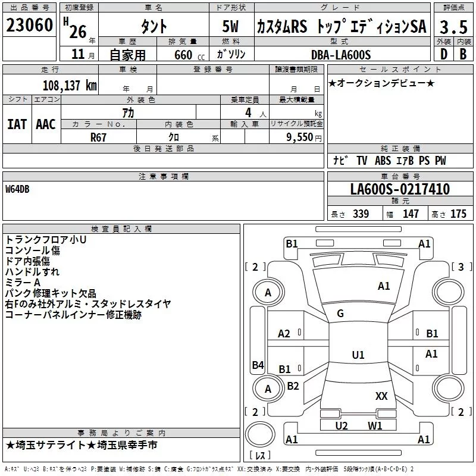The height and width of the screenshot is (476, 476).
Task: Select the door type value 5W
Action: tap(231, 26)
